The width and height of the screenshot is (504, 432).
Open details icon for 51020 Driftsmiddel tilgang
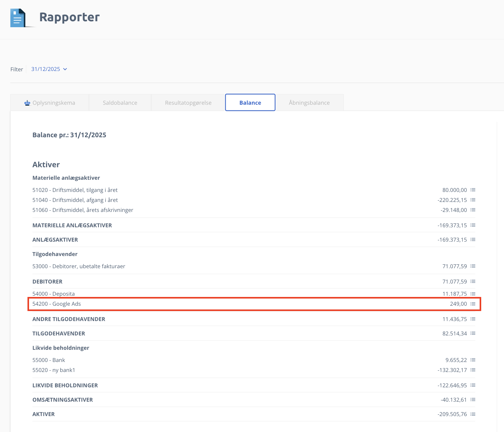473,190
